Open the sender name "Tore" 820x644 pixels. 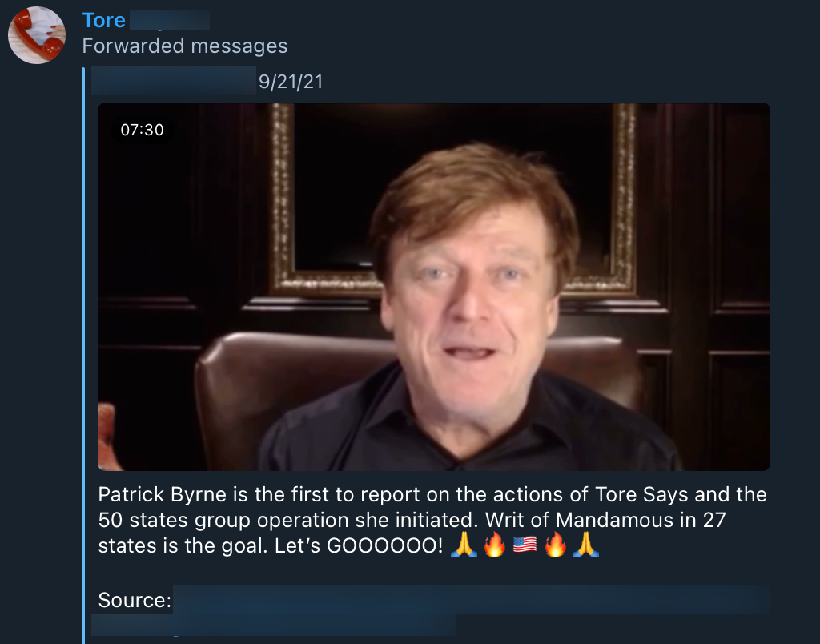coord(103,20)
